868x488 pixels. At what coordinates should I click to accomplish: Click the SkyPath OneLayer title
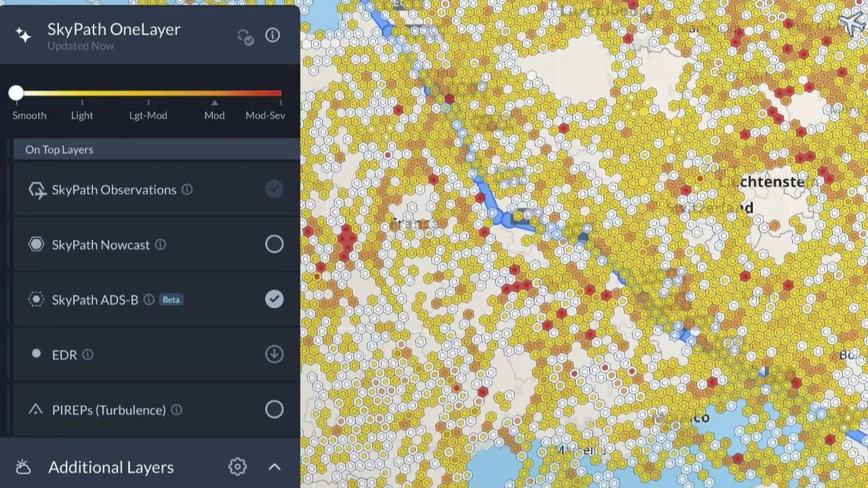pyautogui.click(x=114, y=29)
